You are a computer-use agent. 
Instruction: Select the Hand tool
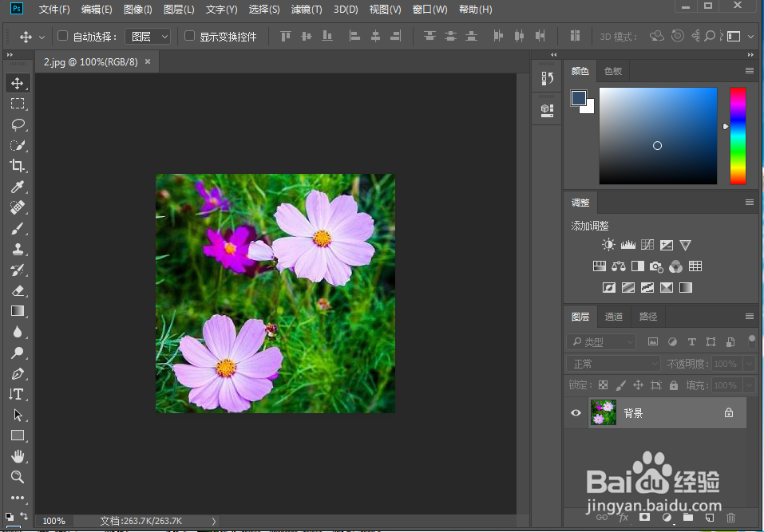(x=18, y=456)
